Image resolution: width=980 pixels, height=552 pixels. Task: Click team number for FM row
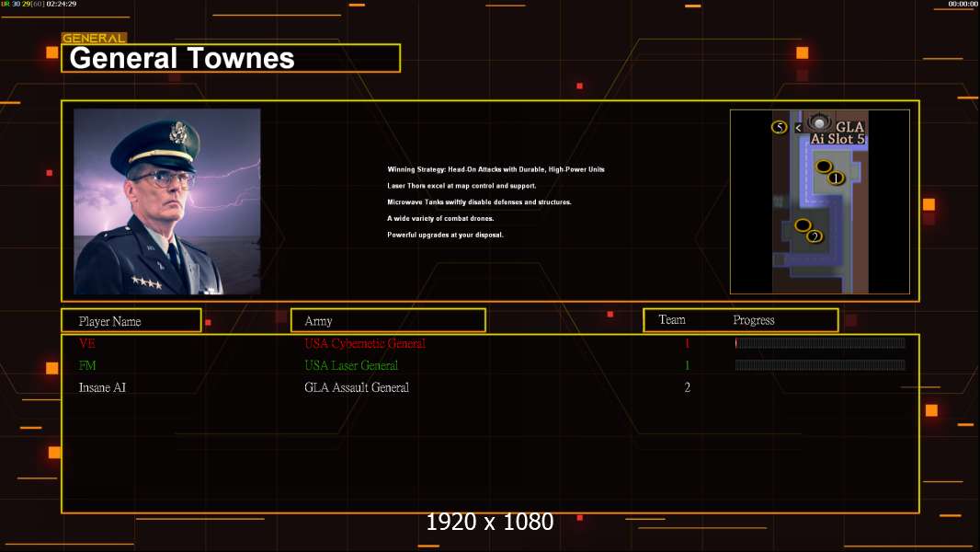pyautogui.click(x=687, y=365)
